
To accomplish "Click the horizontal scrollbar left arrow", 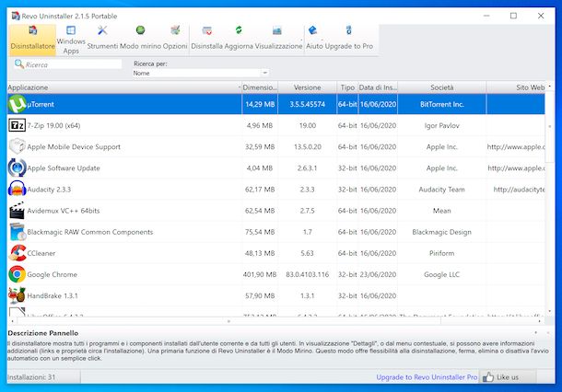I will point(13,321).
